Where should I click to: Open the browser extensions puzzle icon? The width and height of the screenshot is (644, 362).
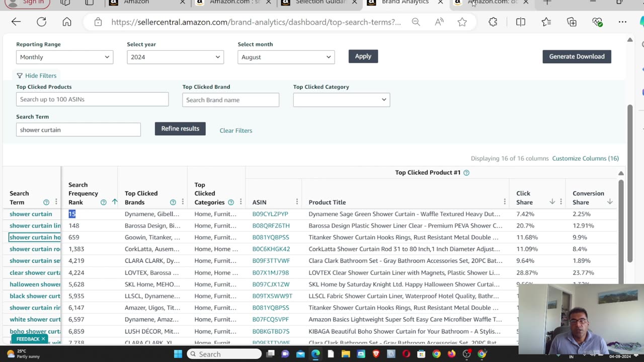point(493,22)
